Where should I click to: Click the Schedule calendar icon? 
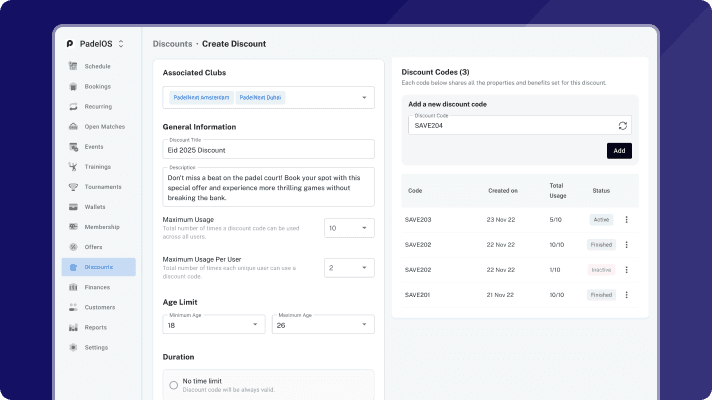pos(73,66)
